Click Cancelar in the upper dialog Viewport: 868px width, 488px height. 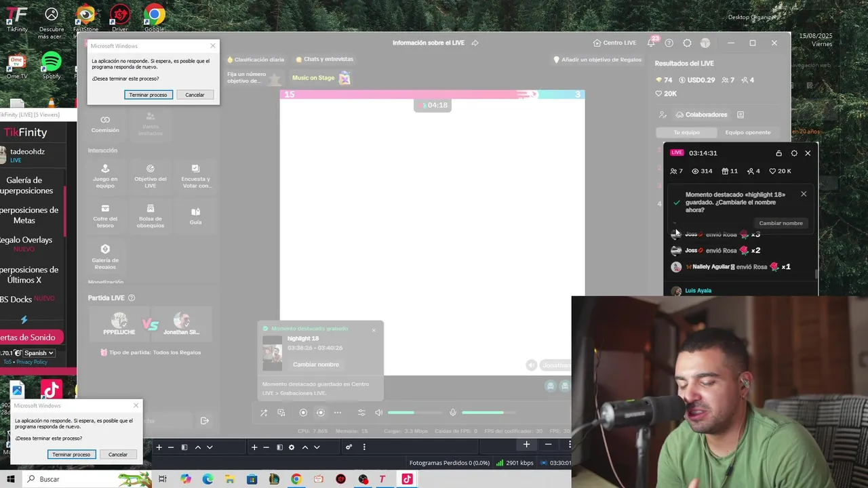click(x=195, y=95)
